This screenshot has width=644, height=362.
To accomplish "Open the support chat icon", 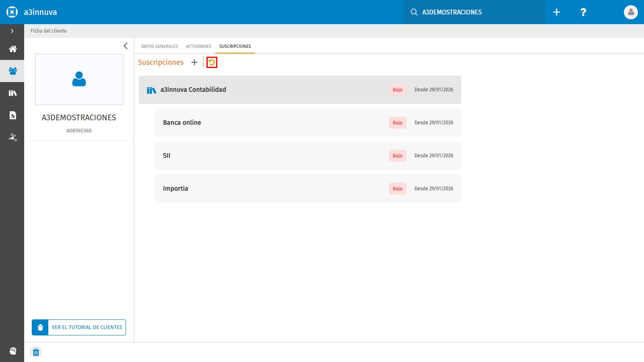I will coord(12,351).
